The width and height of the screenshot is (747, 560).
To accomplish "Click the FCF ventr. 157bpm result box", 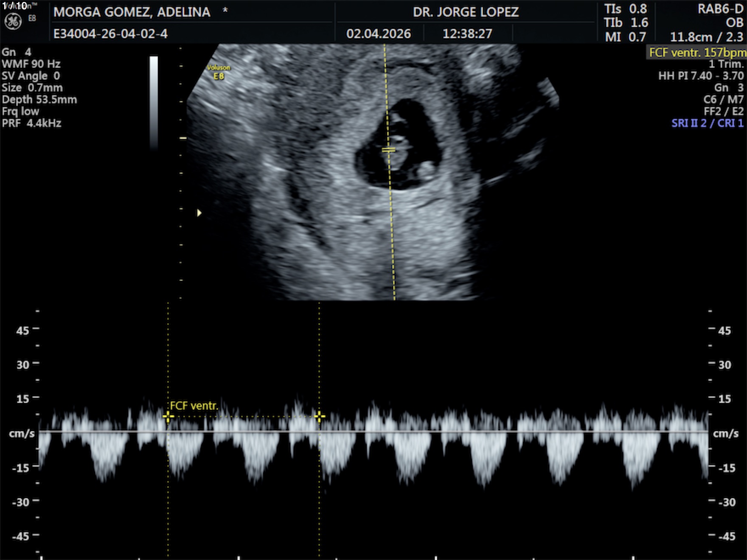I will 696,53.
